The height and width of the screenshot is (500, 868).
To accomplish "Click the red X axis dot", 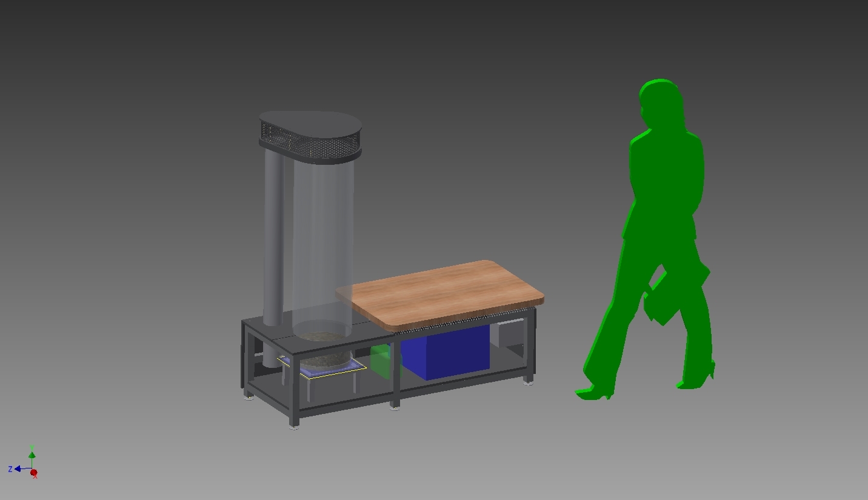I will coord(35,473).
